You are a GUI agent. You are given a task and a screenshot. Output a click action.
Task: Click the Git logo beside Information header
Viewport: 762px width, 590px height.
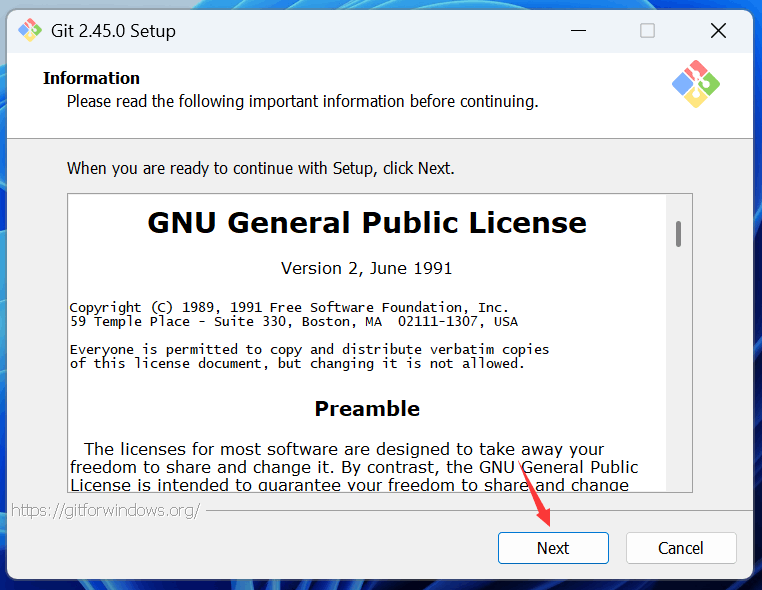(695, 84)
